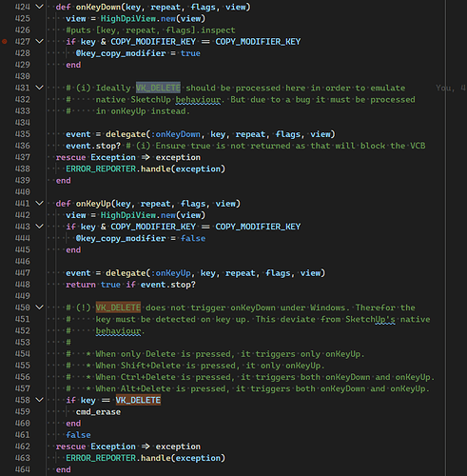Fold the if block at line 427
The height and width of the screenshot is (476, 467).
39,41
